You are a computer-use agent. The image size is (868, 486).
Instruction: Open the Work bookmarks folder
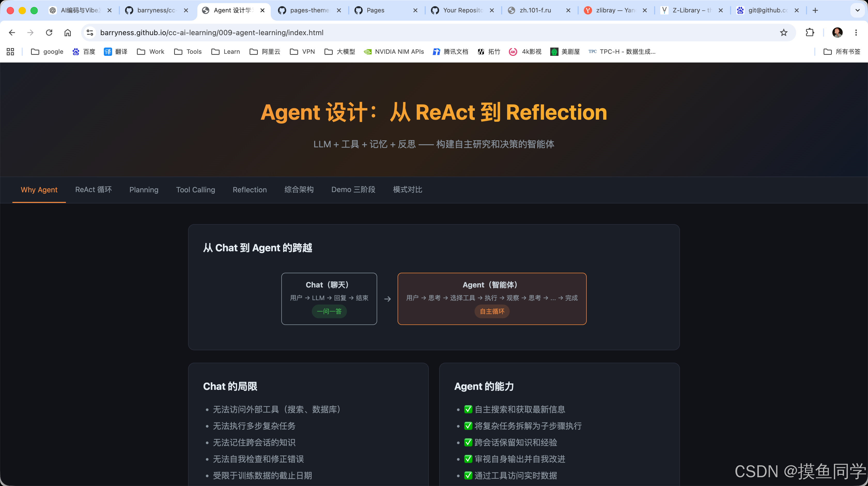click(x=151, y=52)
